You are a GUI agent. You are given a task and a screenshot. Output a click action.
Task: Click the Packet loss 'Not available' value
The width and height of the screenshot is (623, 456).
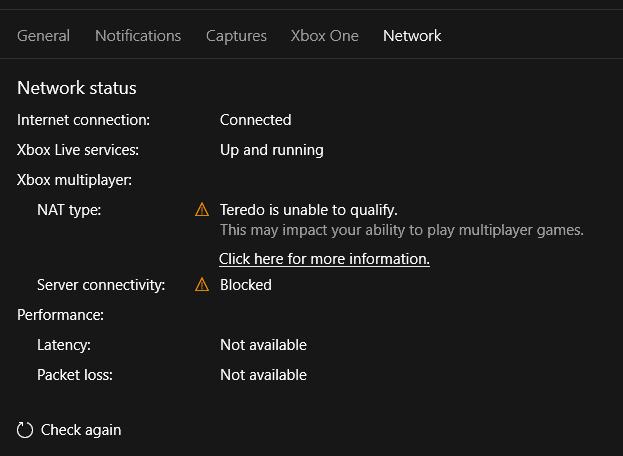point(263,375)
